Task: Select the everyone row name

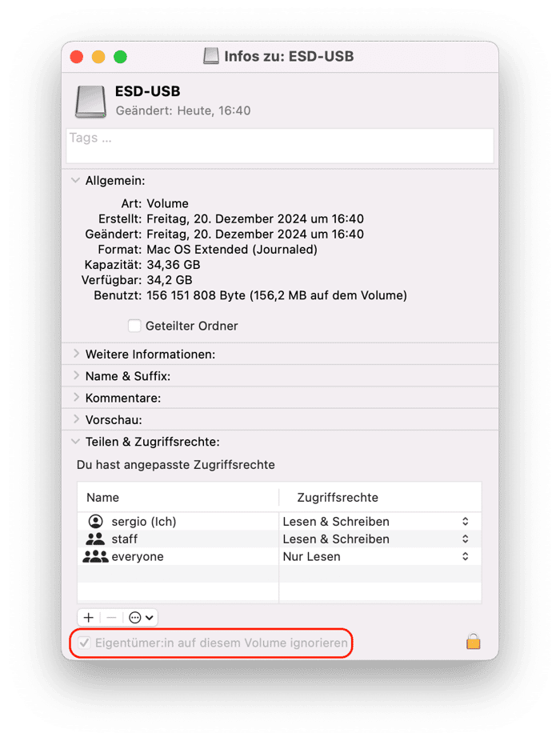Action: tap(138, 557)
